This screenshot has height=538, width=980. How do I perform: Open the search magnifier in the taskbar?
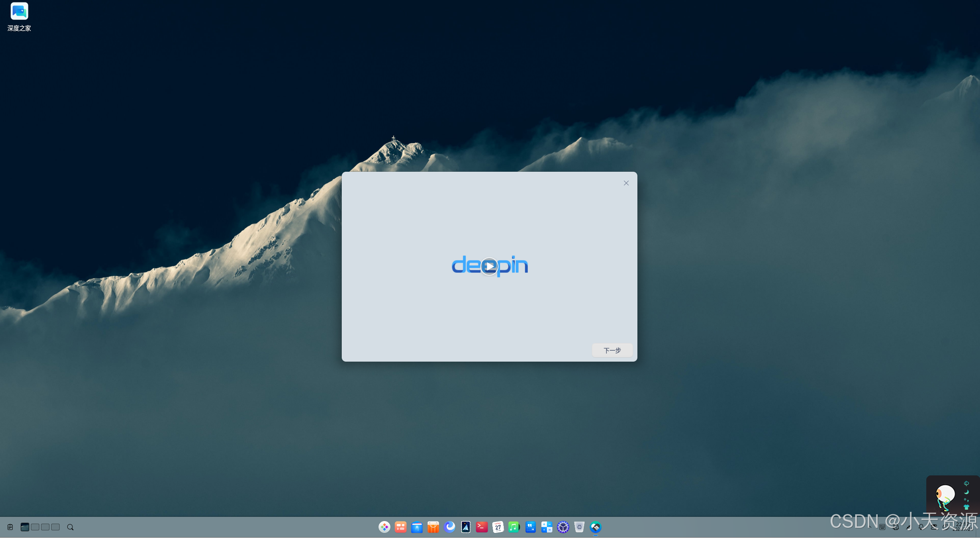pos(70,527)
